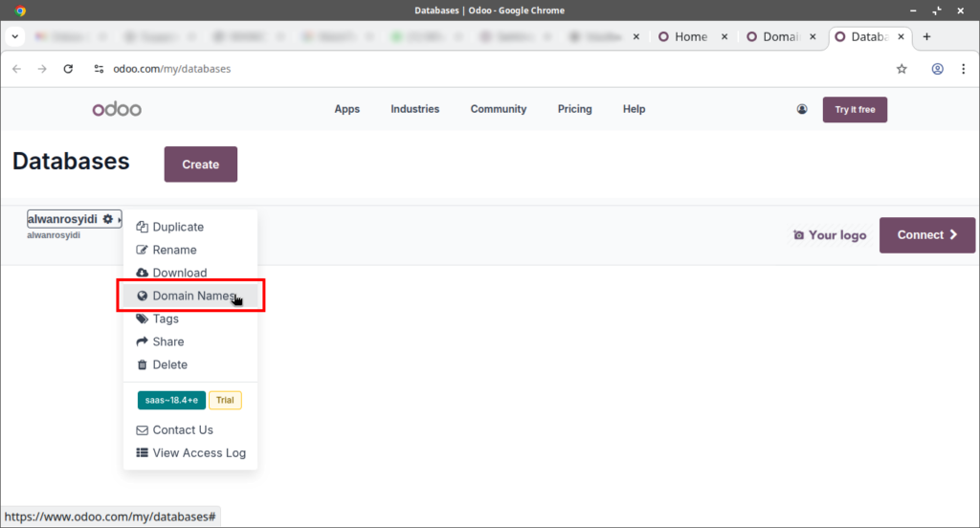Open the Pricing link in navbar
This screenshot has height=528, width=980.
click(574, 109)
